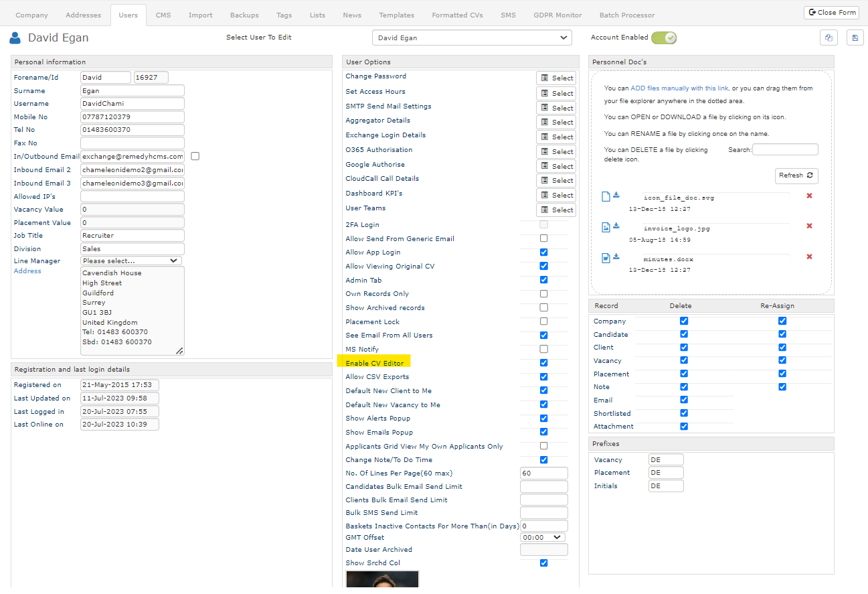Image resolution: width=868 pixels, height=594 pixels.
Task: Click the copy user icon button
Action: [x=829, y=38]
